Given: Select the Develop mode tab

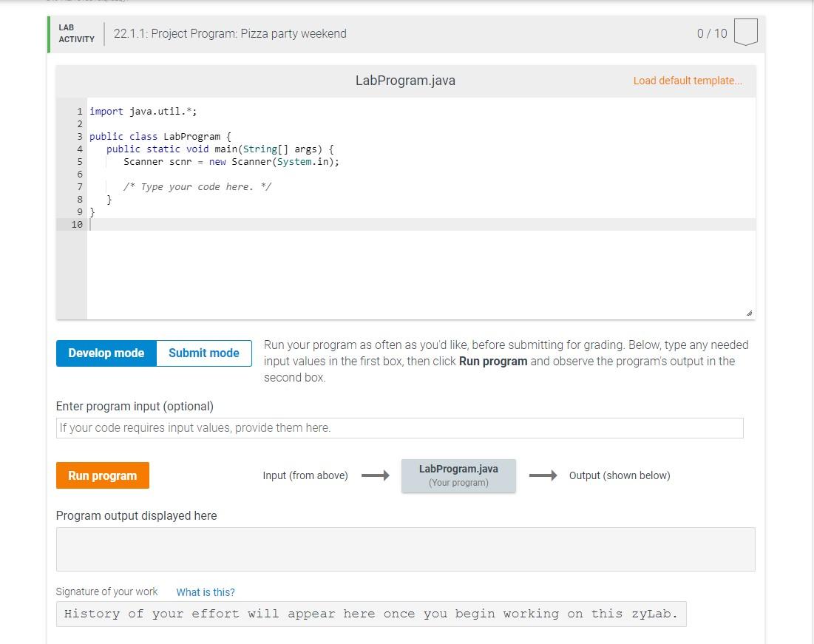Looking at the screenshot, I should tap(106, 353).
